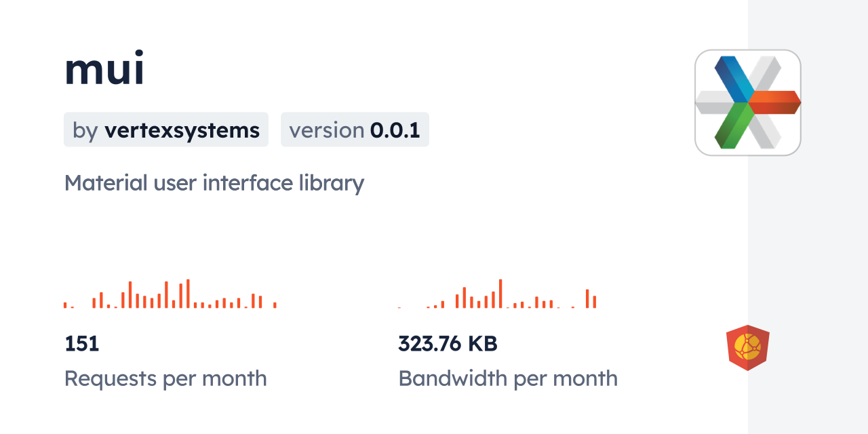This screenshot has height=434, width=868.
Task: Click the orange arm of the package logo
Action: pyautogui.click(x=774, y=102)
